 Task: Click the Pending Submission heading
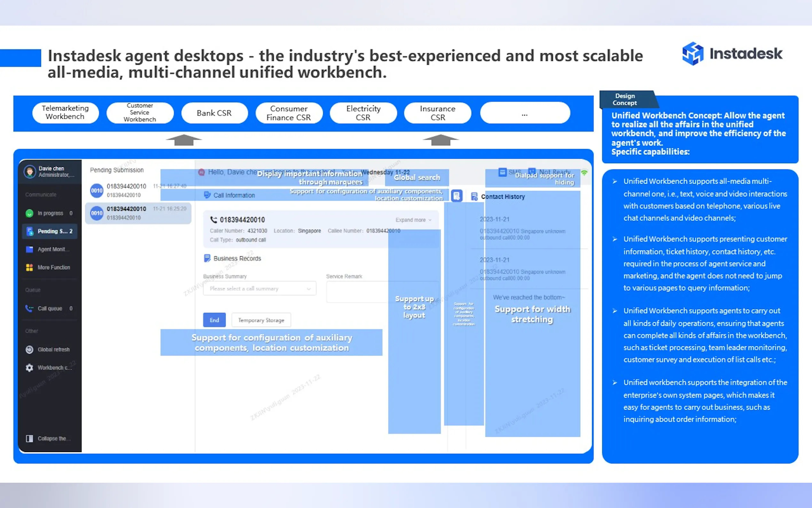[x=116, y=170]
